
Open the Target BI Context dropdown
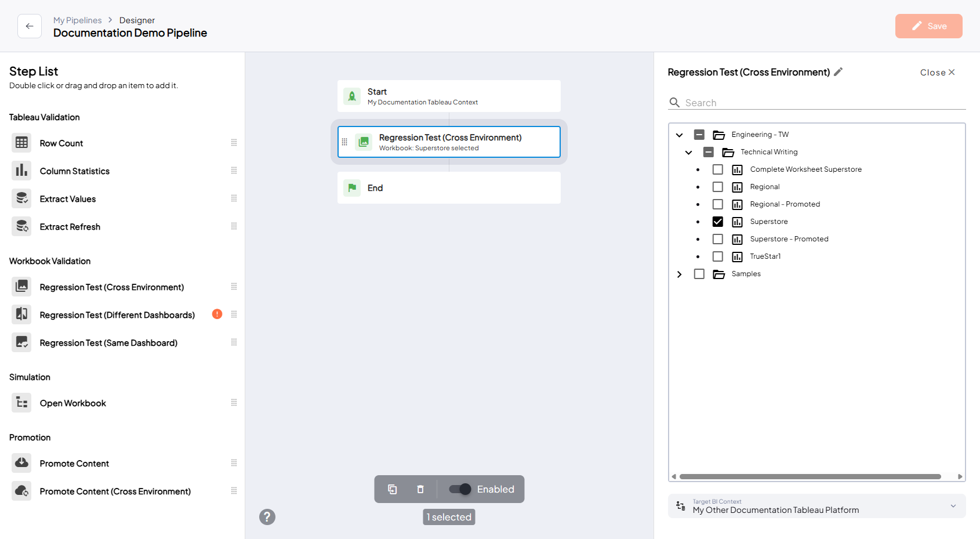pyautogui.click(x=817, y=506)
